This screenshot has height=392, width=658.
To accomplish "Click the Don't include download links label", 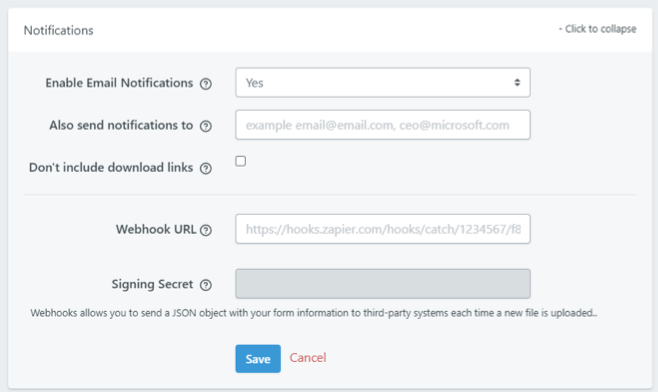I will (x=111, y=167).
